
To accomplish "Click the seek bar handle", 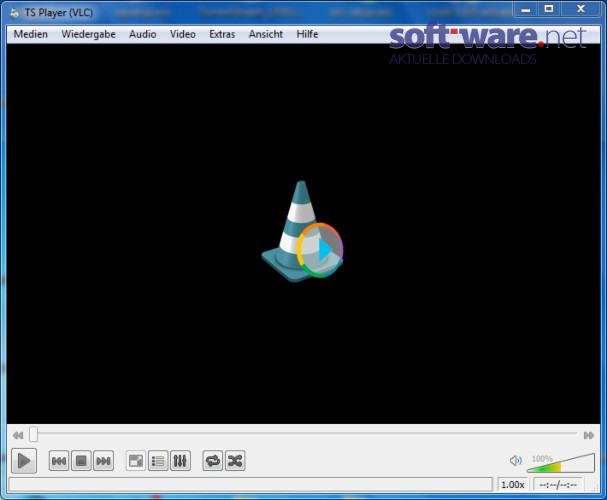I will click(34, 434).
